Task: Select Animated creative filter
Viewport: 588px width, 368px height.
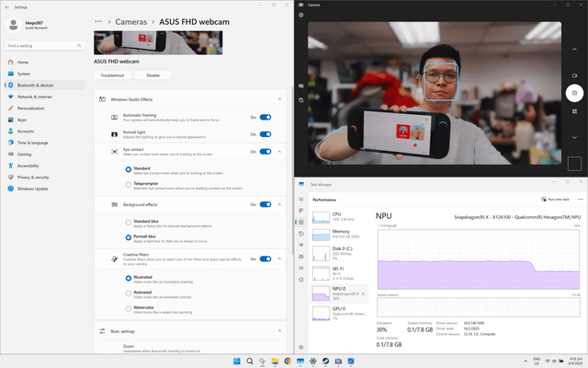Action: [129, 293]
